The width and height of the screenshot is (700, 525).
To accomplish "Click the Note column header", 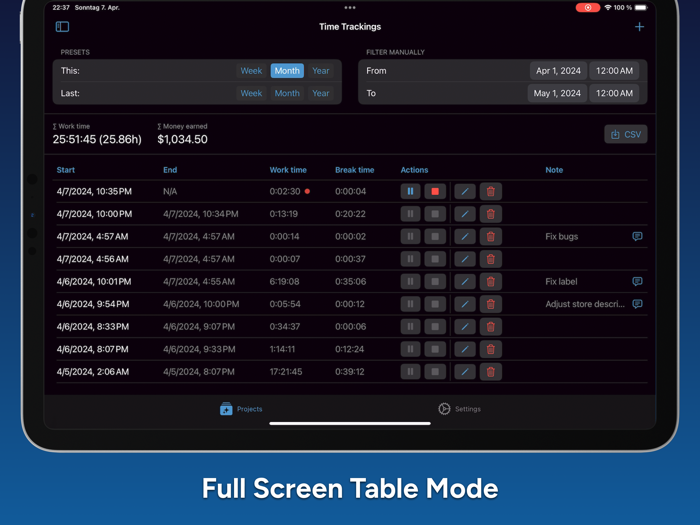I will pos(554,170).
